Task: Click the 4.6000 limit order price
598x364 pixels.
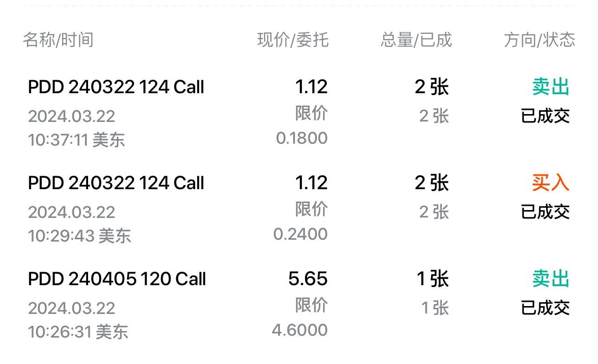Action: tap(299, 330)
